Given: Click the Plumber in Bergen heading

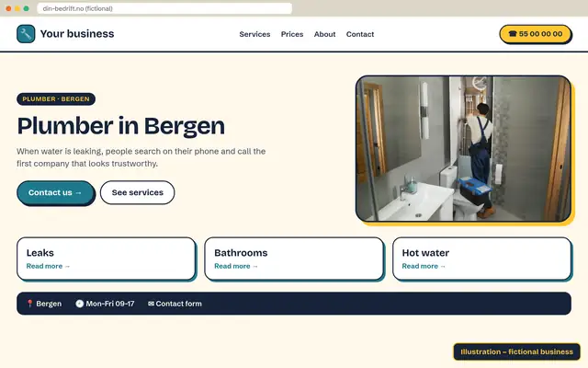Looking at the screenshot, I should (120, 126).
